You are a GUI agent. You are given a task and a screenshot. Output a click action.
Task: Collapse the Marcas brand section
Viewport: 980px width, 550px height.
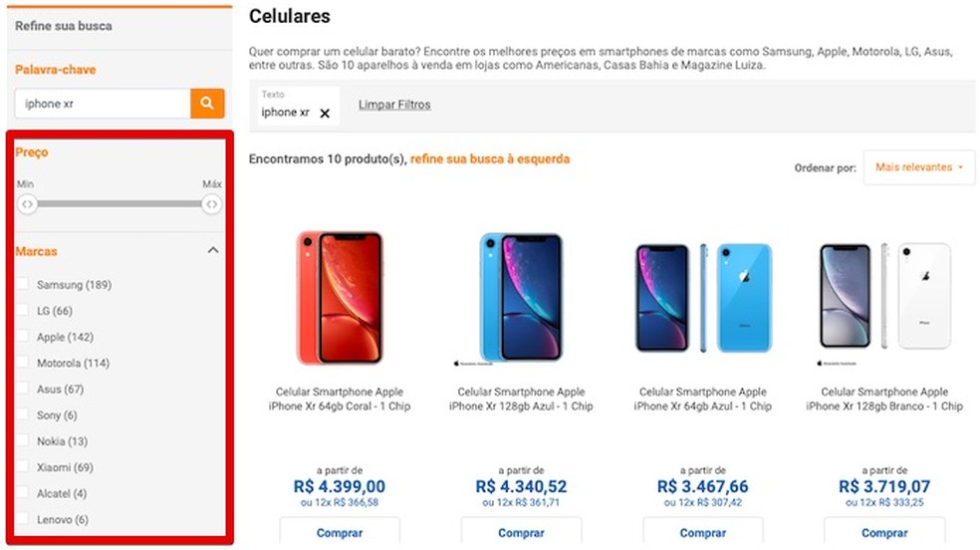coord(213,251)
